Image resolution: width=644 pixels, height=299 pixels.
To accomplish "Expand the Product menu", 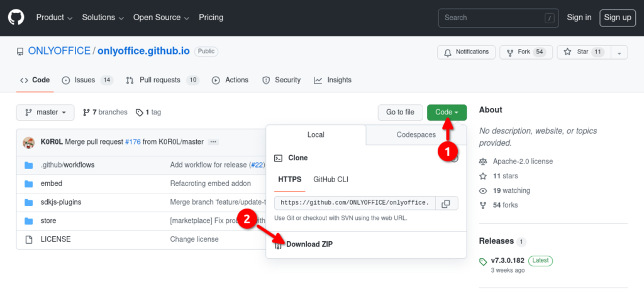I will (x=54, y=18).
